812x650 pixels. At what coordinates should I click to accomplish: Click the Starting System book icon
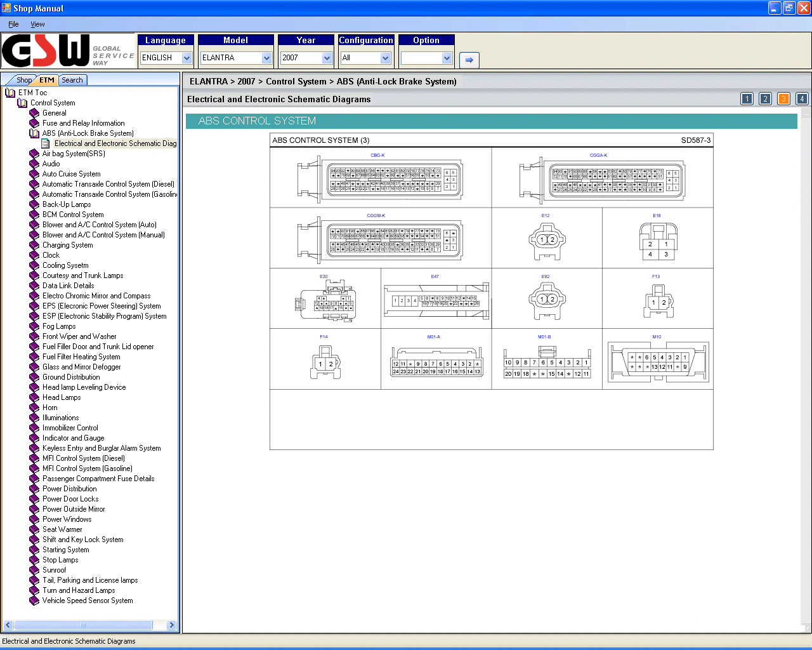(x=34, y=550)
